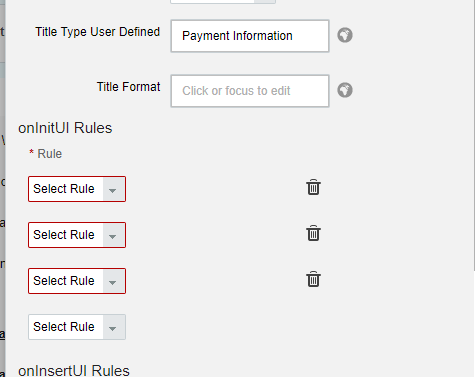Expand the second red-bordered Select Rule dropdown

click(77, 235)
